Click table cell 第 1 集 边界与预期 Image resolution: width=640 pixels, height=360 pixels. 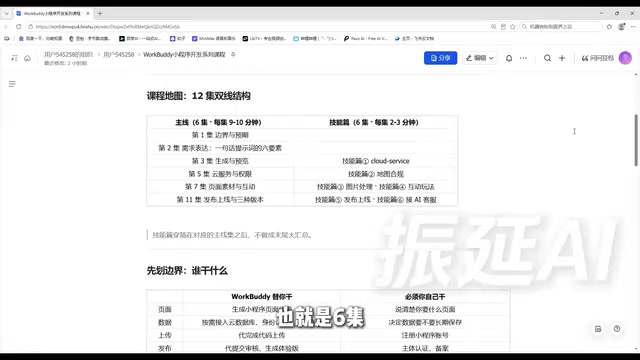tap(220, 135)
